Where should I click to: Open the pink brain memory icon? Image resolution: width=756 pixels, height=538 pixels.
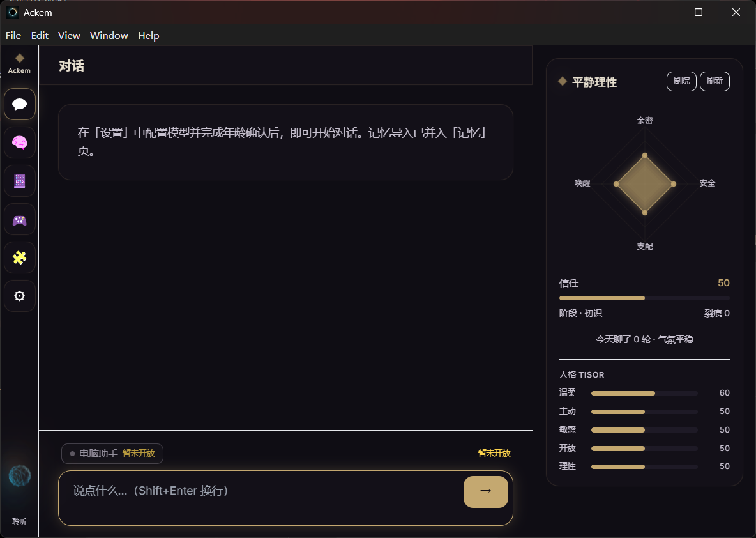point(20,142)
